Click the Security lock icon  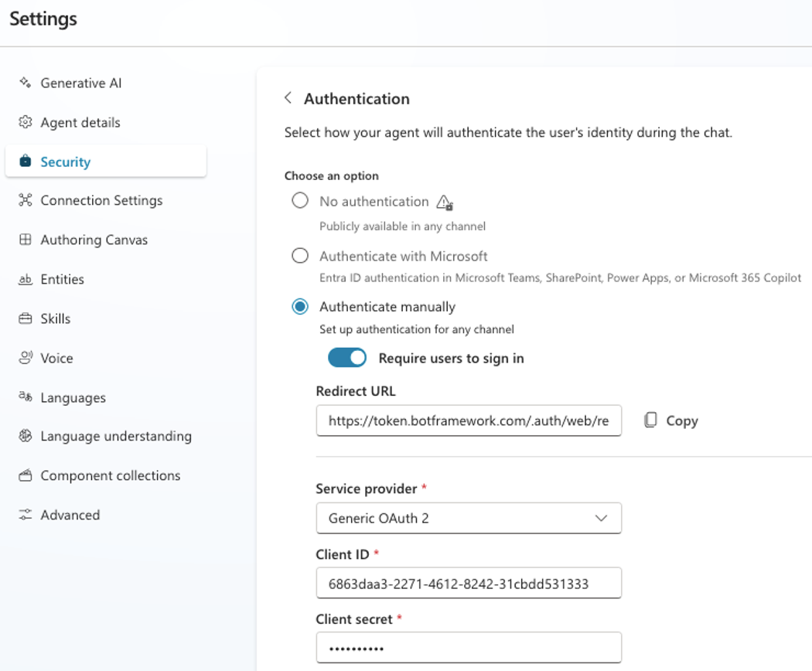tap(24, 162)
